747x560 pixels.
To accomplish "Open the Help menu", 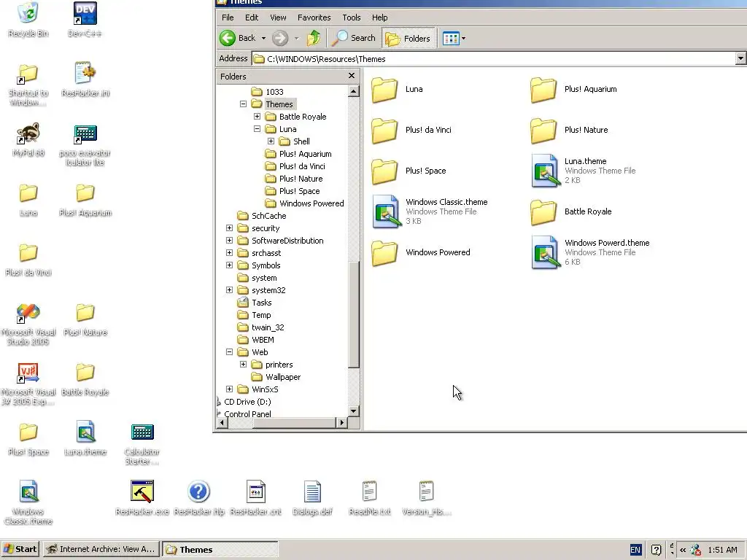I will click(x=379, y=17).
